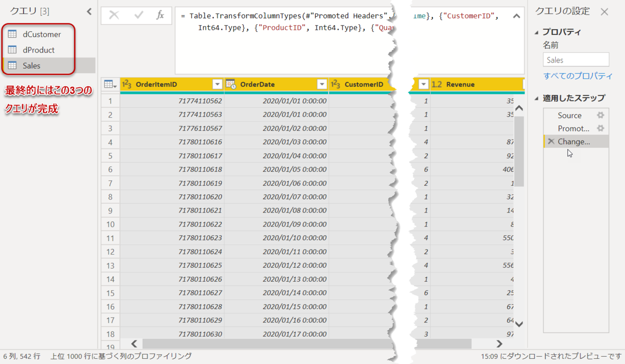Open settings gear for Source step
Screen dimensions: 625x364
[x=601, y=115]
